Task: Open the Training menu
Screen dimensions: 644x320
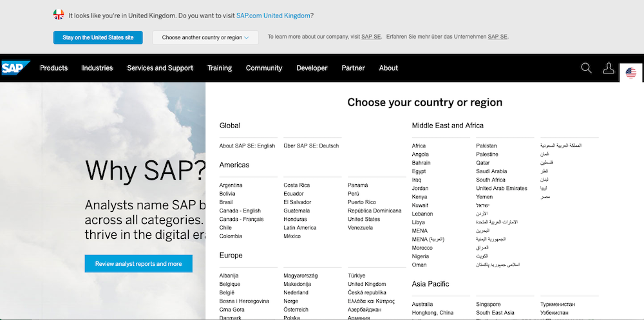Action: click(220, 68)
